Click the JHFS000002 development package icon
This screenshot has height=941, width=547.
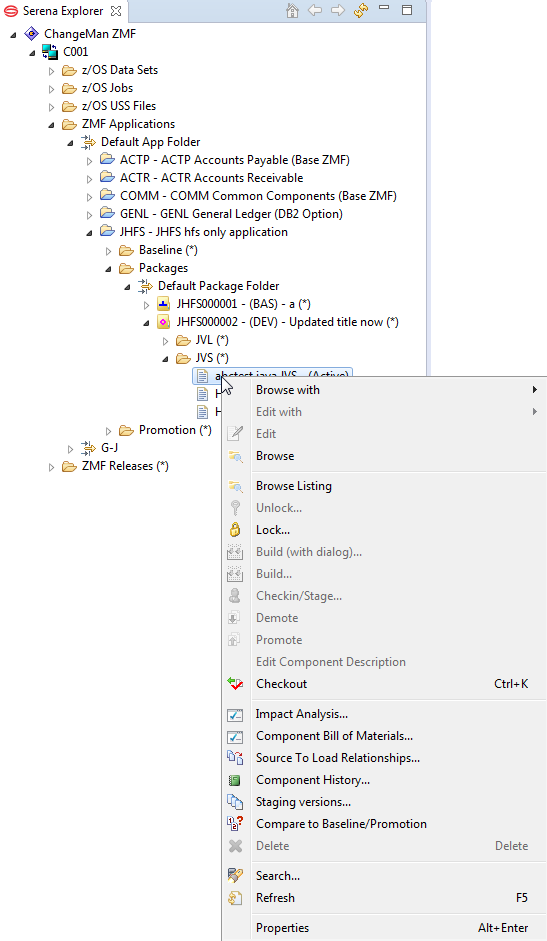click(x=163, y=322)
